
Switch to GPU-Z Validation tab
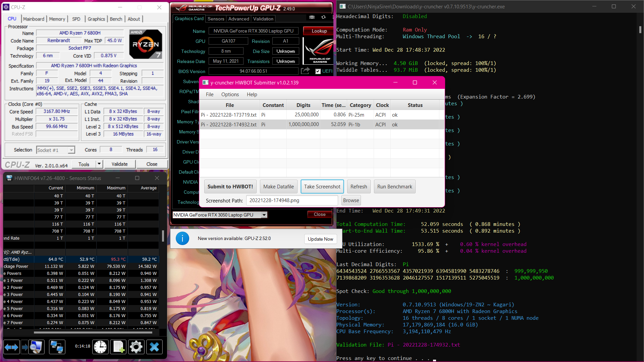pyautogui.click(x=263, y=19)
